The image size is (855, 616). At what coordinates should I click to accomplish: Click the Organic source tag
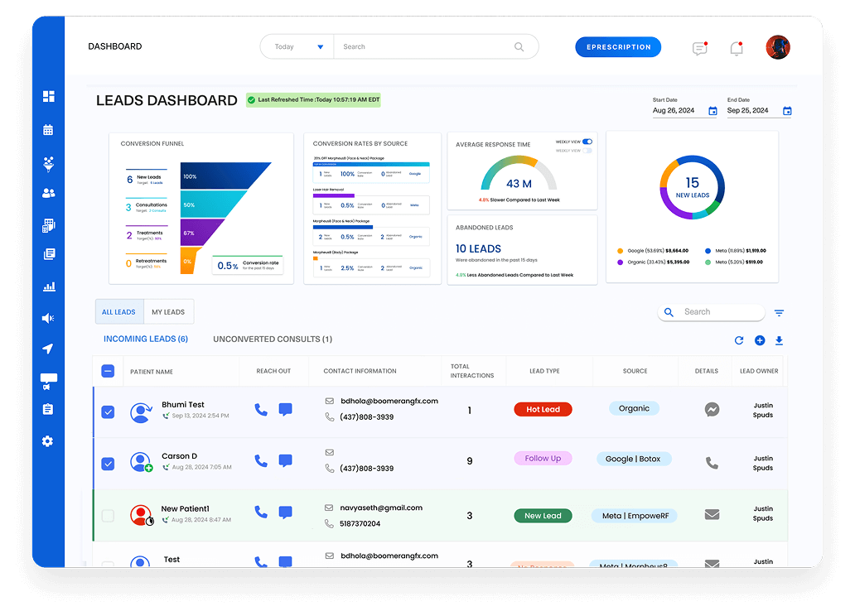coord(634,408)
